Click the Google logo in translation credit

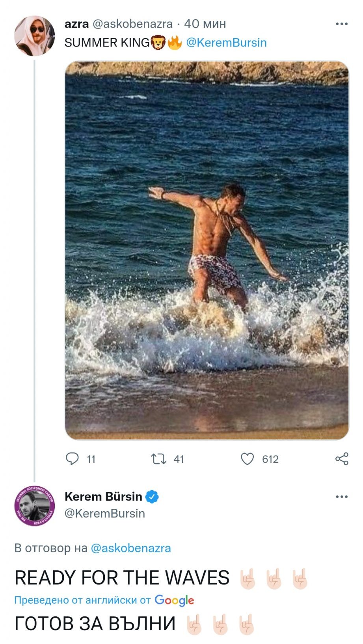[174, 600]
